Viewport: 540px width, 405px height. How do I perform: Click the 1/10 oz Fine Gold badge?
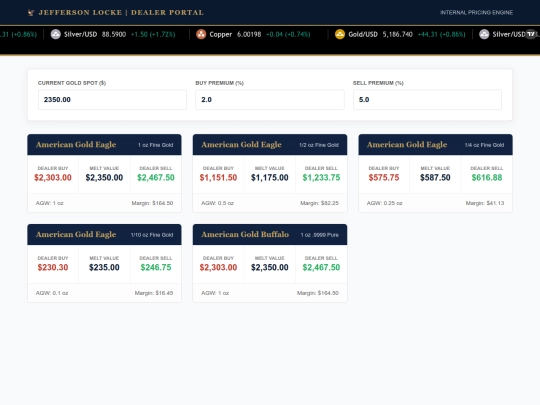[152, 235]
